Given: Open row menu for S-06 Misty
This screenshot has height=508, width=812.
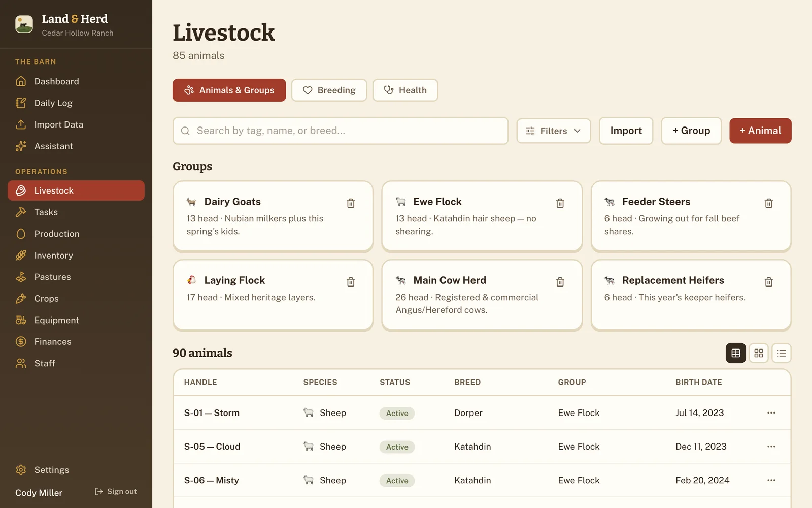Looking at the screenshot, I should [x=771, y=480].
